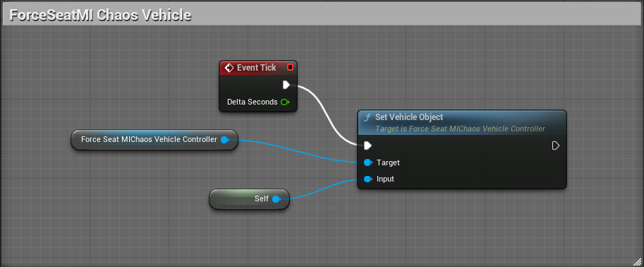Click the 'Target is Force Seat MIChaos Vehicle Controller' subtitle

coord(460,129)
